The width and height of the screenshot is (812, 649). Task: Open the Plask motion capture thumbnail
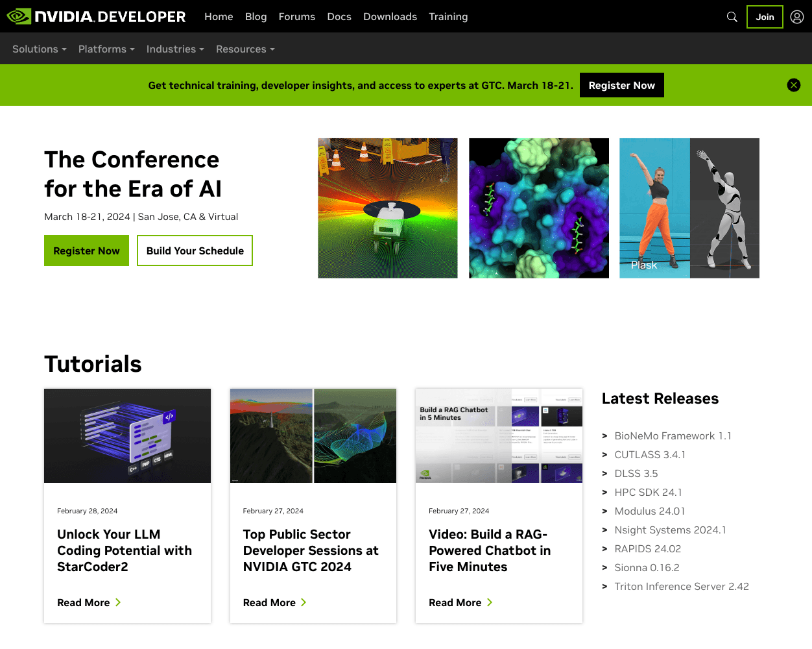point(689,208)
